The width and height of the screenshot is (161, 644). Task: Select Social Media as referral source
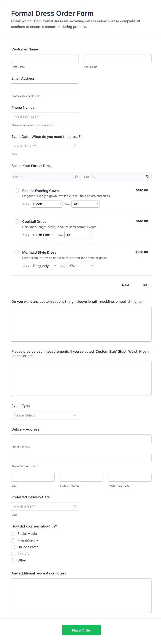point(14,534)
